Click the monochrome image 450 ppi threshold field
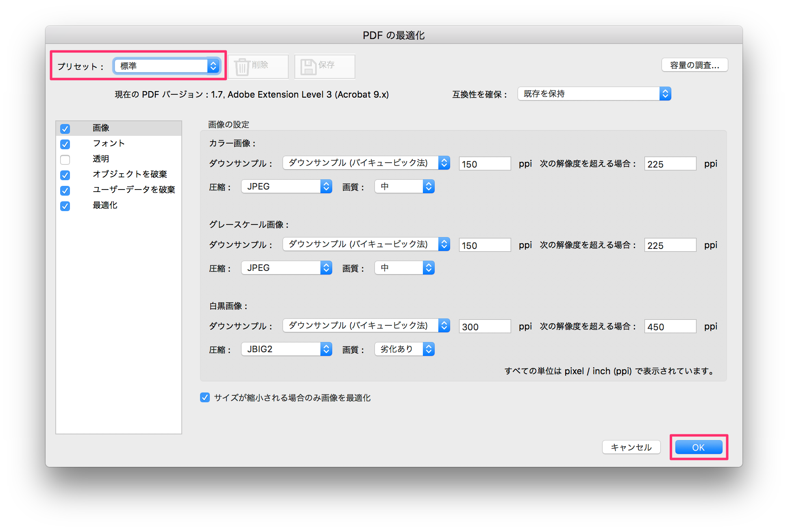This screenshot has height=532, width=788. pyautogui.click(x=670, y=327)
